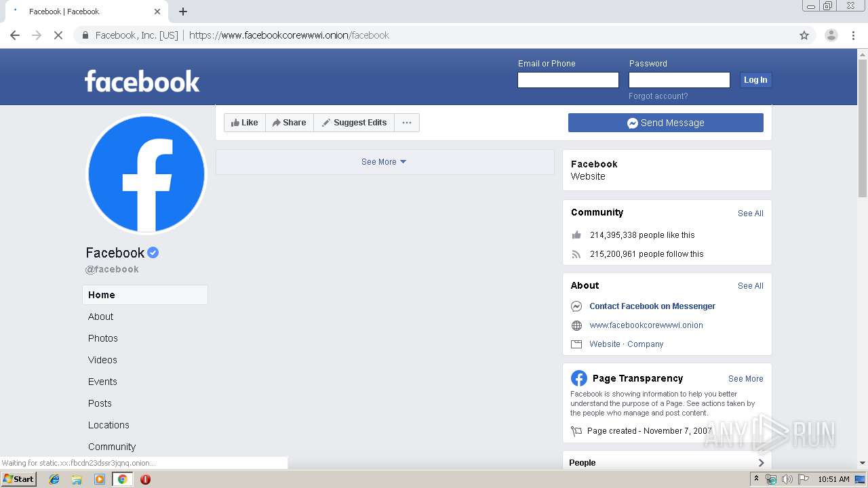Select Videos in the page sidebar

[102, 360]
